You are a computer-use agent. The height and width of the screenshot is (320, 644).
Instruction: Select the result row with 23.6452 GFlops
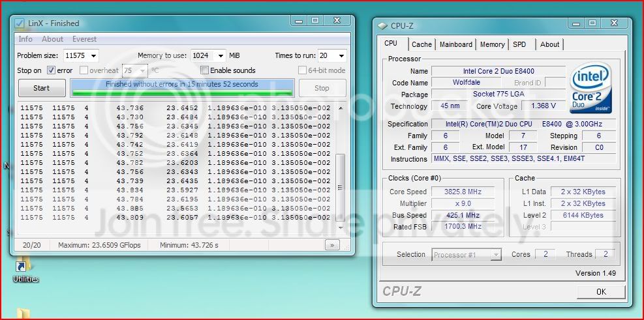176,108
